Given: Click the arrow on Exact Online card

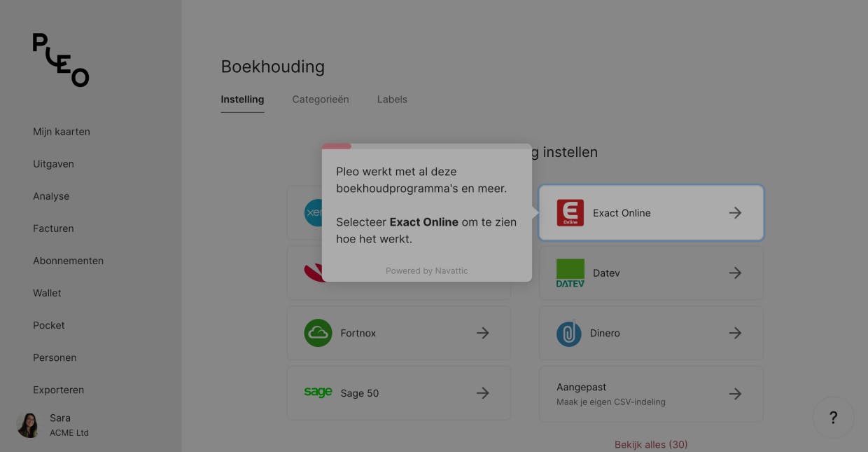Looking at the screenshot, I should point(735,213).
